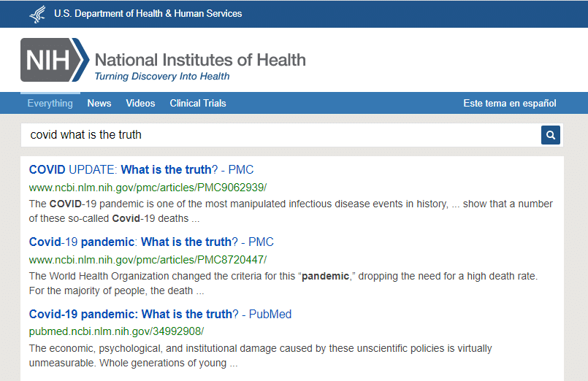This screenshot has height=381, width=588.
Task: Click snippet starting 'The COVID-19 pandemic is one'
Action: point(291,211)
